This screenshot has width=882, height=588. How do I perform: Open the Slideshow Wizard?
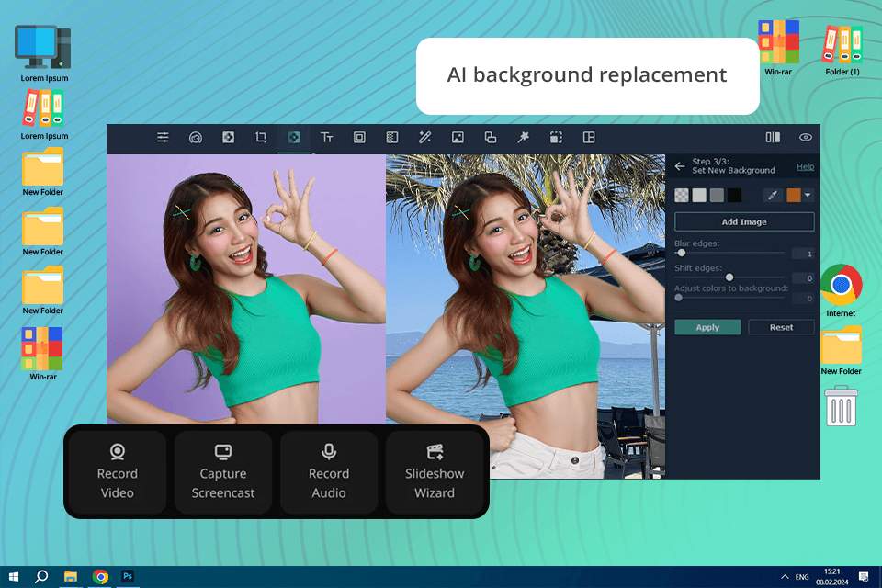coord(435,471)
